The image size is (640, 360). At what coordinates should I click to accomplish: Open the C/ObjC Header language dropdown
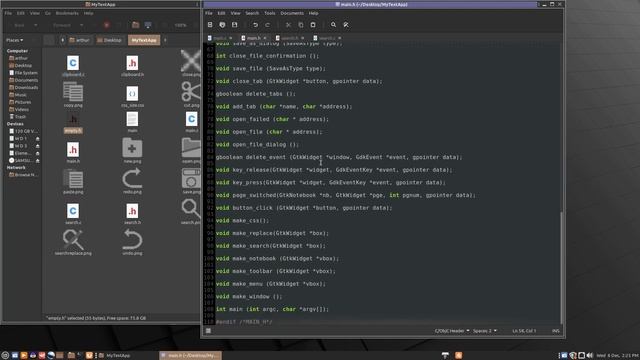452,331
